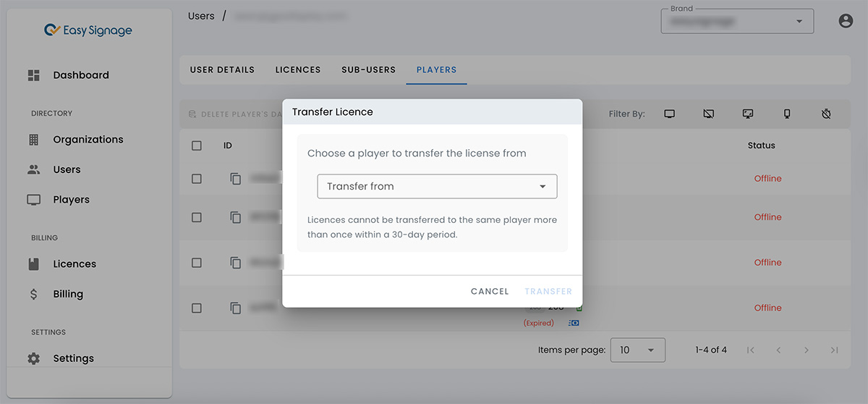Tick the select-all checkbox in the table header

197,146
